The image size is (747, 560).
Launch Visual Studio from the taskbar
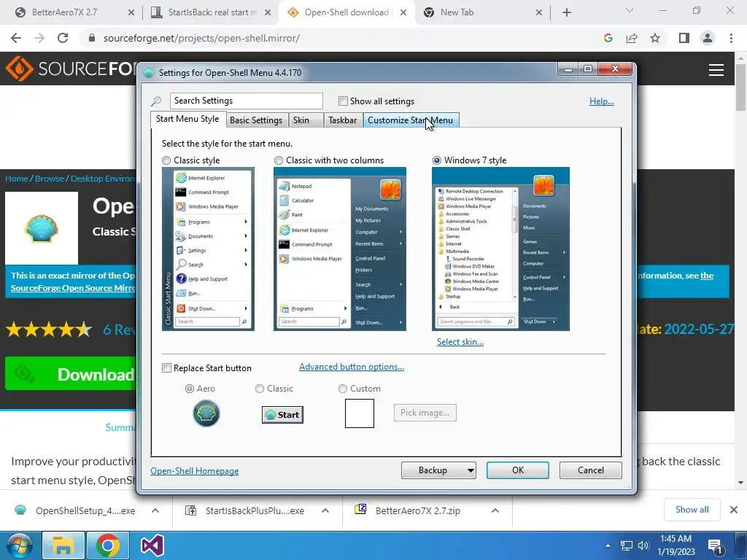(x=152, y=545)
